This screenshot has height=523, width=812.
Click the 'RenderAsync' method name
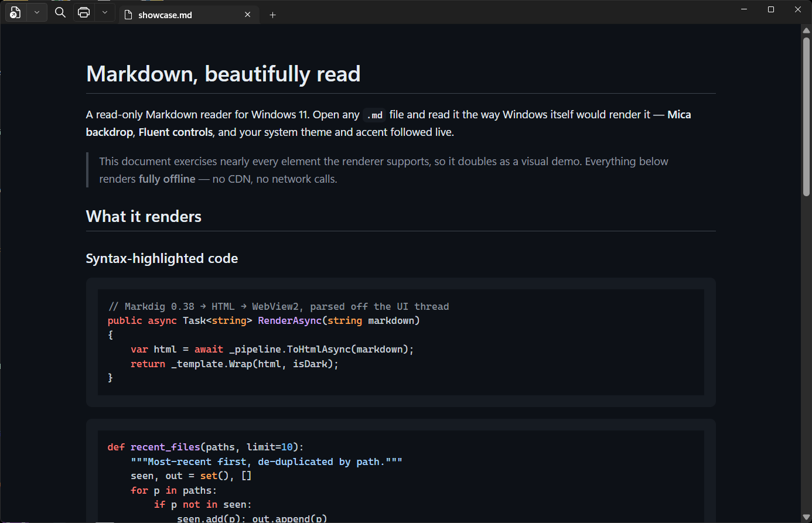(290, 321)
